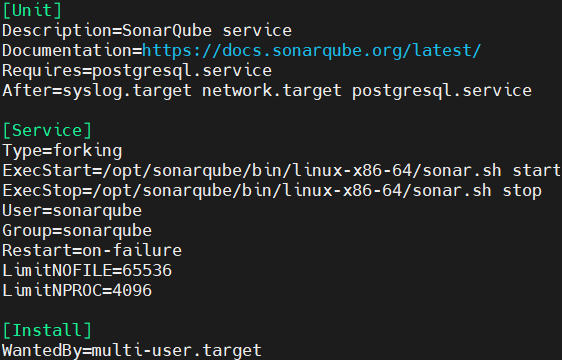The width and height of the screenshot is (562, 360).
Task: Click the LimitNPROC=4096 value
Action: (132, 291)
